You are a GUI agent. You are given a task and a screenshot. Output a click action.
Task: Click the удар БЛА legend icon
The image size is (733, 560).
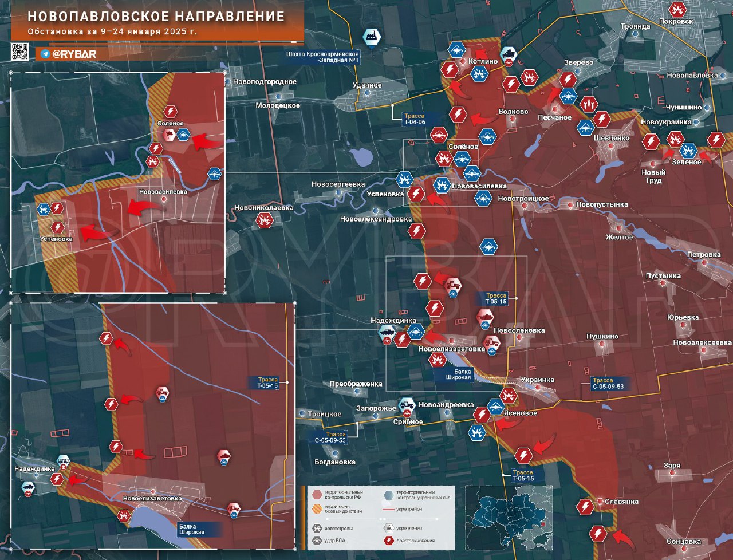coord(317,541)
